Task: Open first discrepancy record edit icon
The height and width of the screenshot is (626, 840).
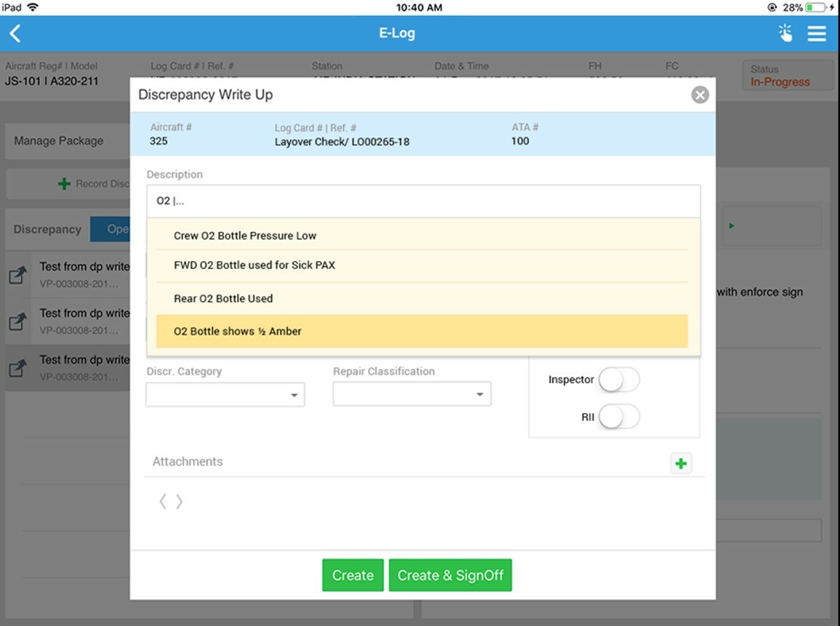Action: (x=17, y=276)
